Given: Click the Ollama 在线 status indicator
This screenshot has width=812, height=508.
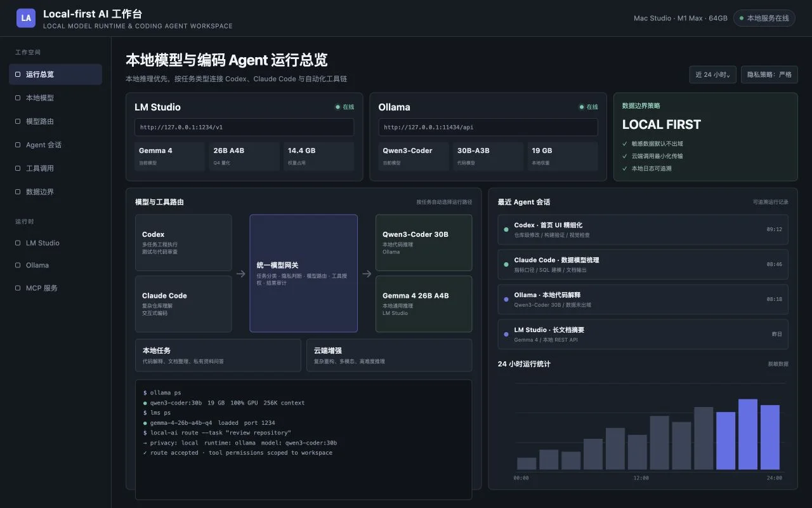Looking at the screenshot, I should tap(588, 107).
